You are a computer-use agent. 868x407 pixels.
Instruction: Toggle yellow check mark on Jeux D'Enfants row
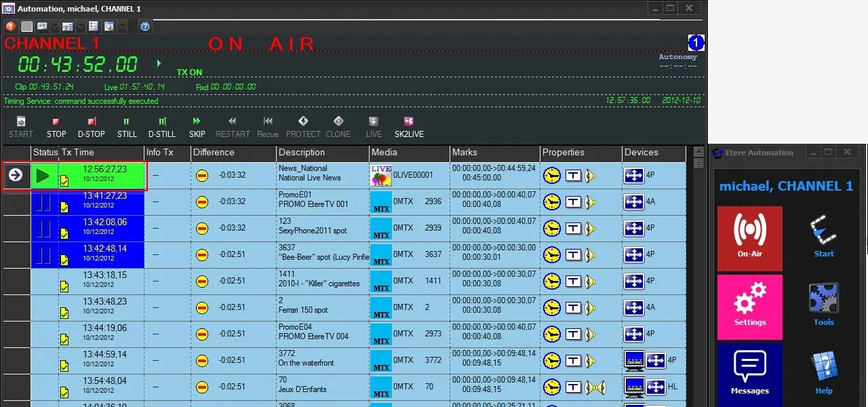tap(64, 392)
